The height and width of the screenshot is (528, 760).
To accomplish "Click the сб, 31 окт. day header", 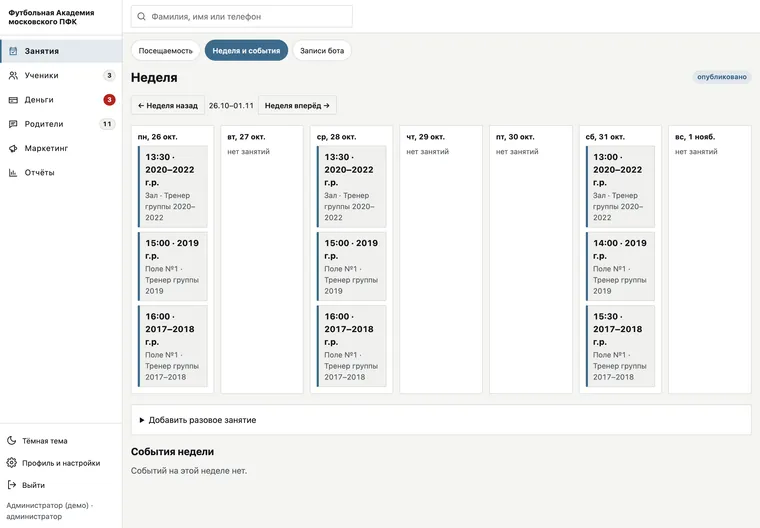I will tap(605, 137).
